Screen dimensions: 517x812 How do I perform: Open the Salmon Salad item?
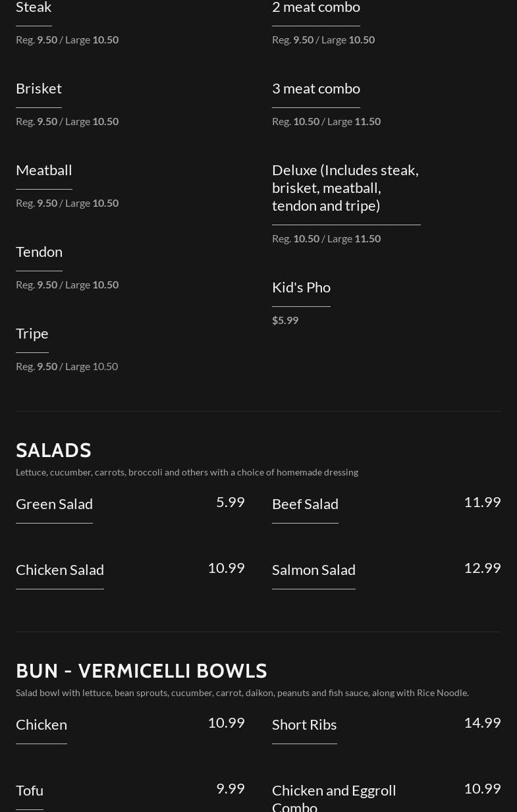pos(313,570)
